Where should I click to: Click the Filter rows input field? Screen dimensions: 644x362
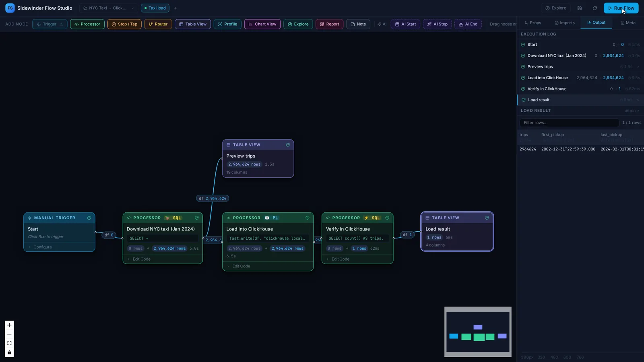pyautogui.click(x=569, y=123)
